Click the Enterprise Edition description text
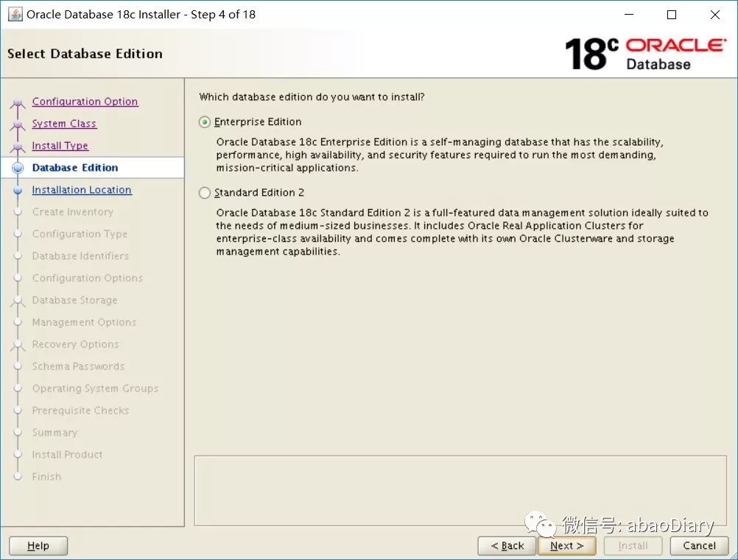Screen dimensions: 738x560 [x=440, y=155]
